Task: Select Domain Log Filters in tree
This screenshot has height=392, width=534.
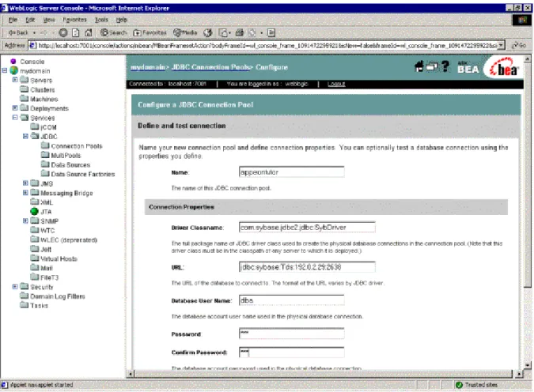Action: coord(58,296)
